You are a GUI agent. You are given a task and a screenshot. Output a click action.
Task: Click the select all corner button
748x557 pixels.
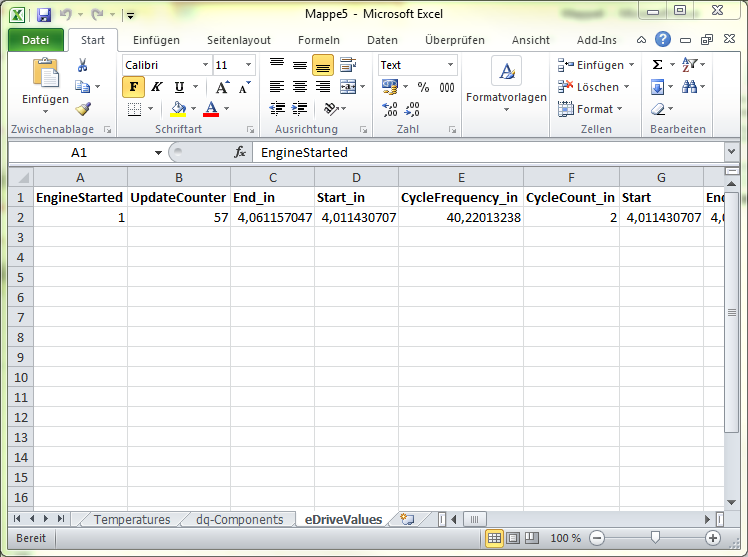tap(21, 178)
